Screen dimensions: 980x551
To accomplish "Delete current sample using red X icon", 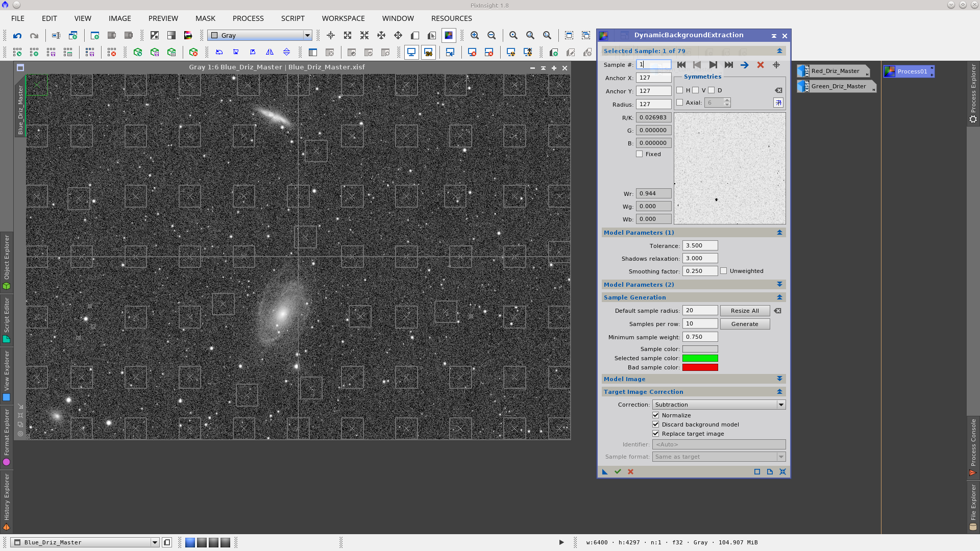I will tap(760, 65).
